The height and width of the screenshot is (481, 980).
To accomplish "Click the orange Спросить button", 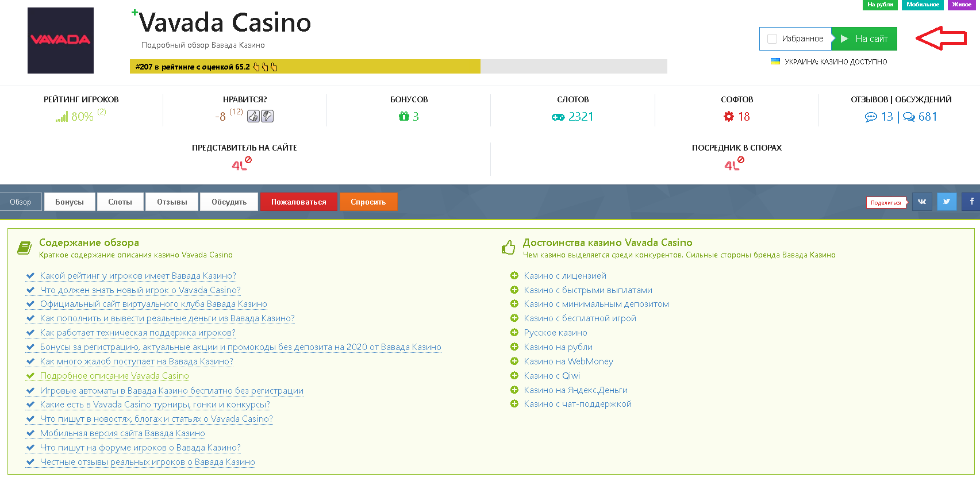I will pyautogui.click(x=368, y=202).
